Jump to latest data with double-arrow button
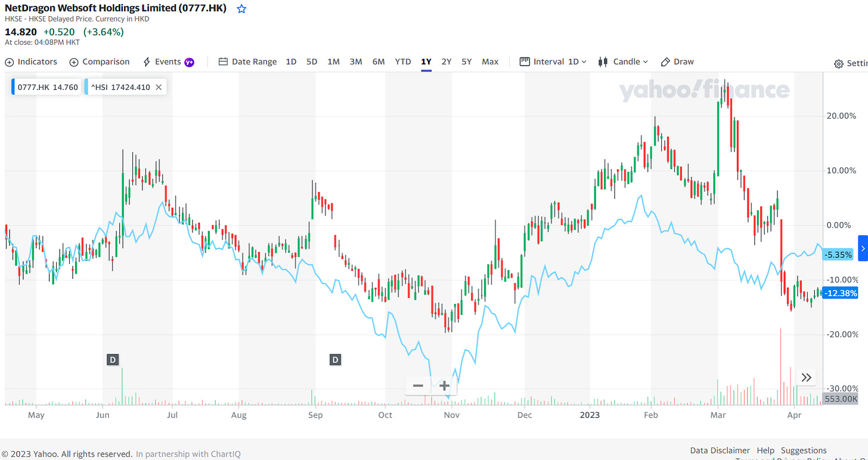Screen dimensions: 868x460 (806, 377)
